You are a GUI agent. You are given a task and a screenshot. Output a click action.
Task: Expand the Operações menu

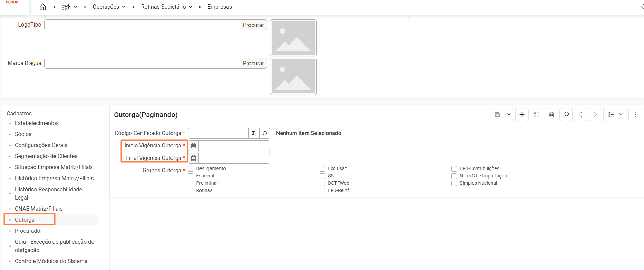(x=109, y=7)
